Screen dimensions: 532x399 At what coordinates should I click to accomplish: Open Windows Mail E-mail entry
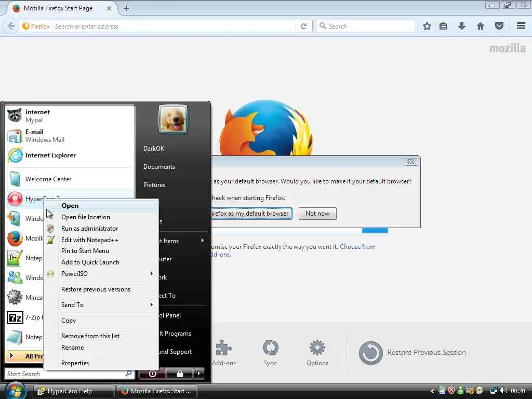pos(70,136)
